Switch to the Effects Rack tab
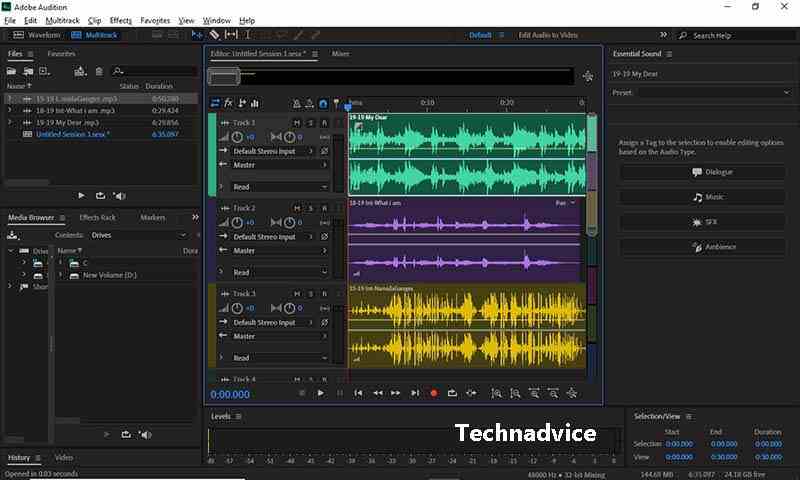 coord(97,218)
